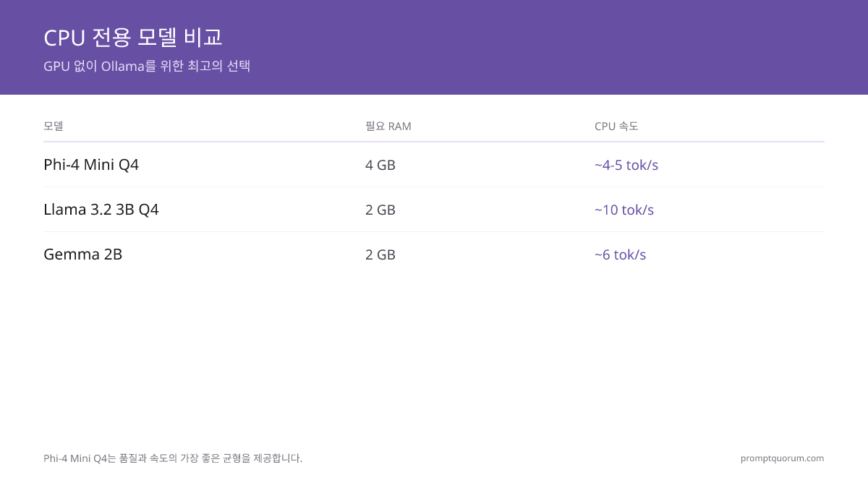The height and width of the screenshot is (488, 868).
Task: Click the subtitle 'GPU 없이 Ollama를 위한 최고의 선택'
Action: click(x=147, y=66)
